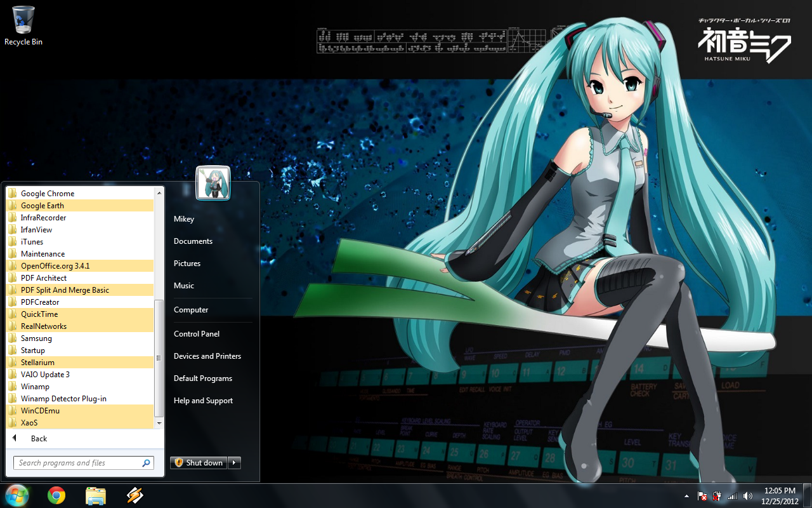Open Control Panel from Start menu

(197, 334)
